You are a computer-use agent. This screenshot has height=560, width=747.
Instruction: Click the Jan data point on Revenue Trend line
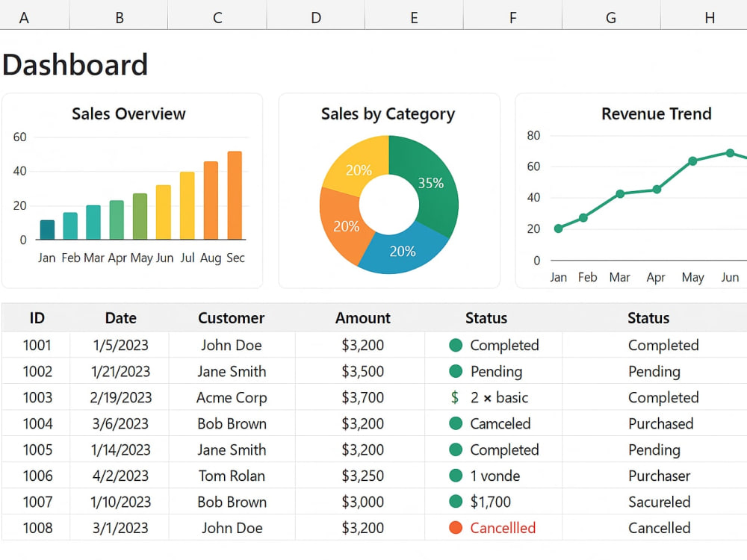pyautogui.click(x=558, y=228)
